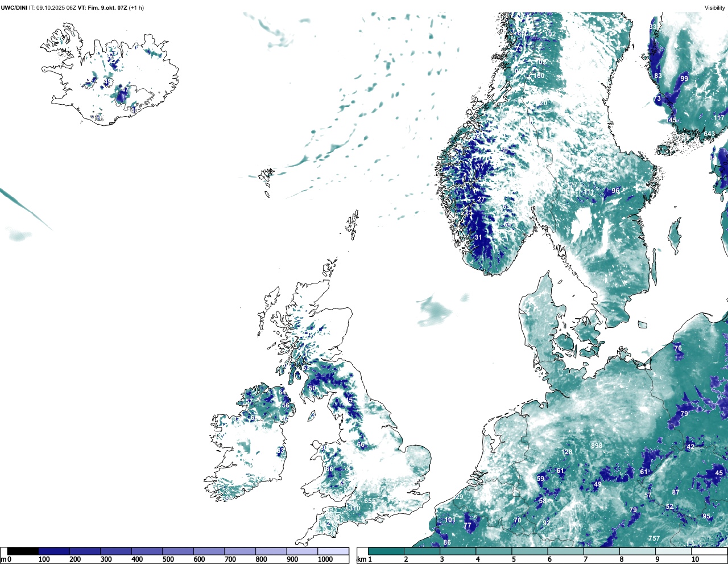The image size is (728, 564).
Task: Click the '70' visibility value in western Germany
Action: click(518, 520)
